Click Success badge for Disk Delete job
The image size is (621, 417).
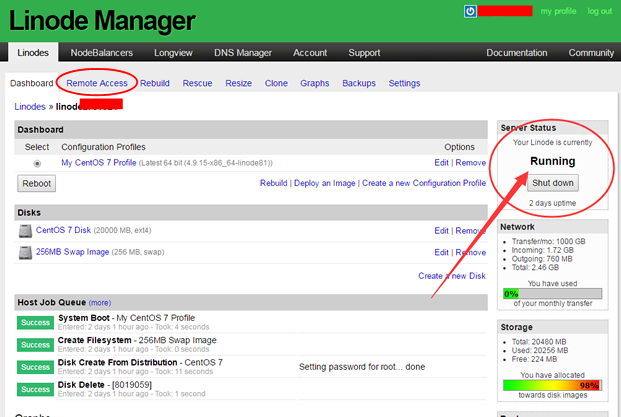35,389
